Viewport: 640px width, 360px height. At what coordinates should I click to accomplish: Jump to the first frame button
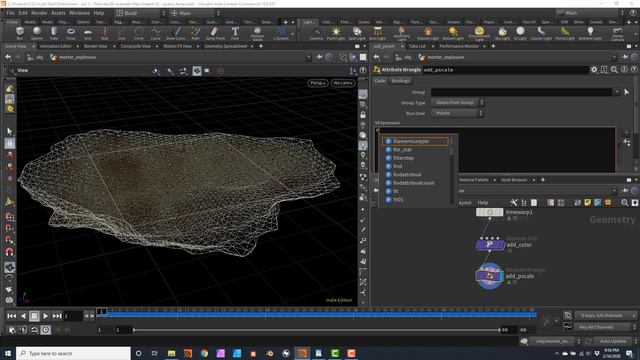(12, 316)
